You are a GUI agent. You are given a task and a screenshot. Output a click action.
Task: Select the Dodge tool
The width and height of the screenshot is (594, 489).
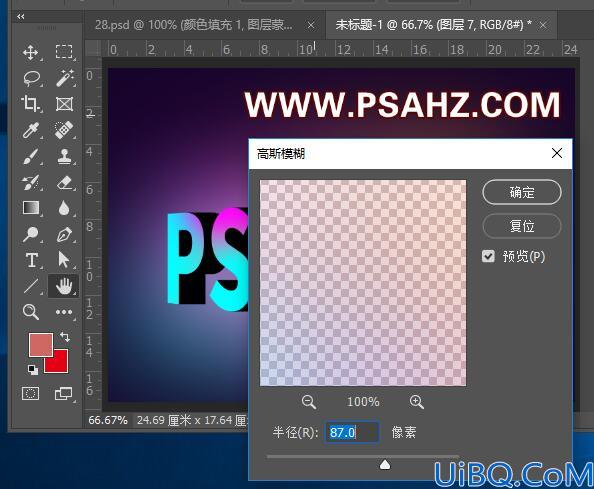[31, 234]
